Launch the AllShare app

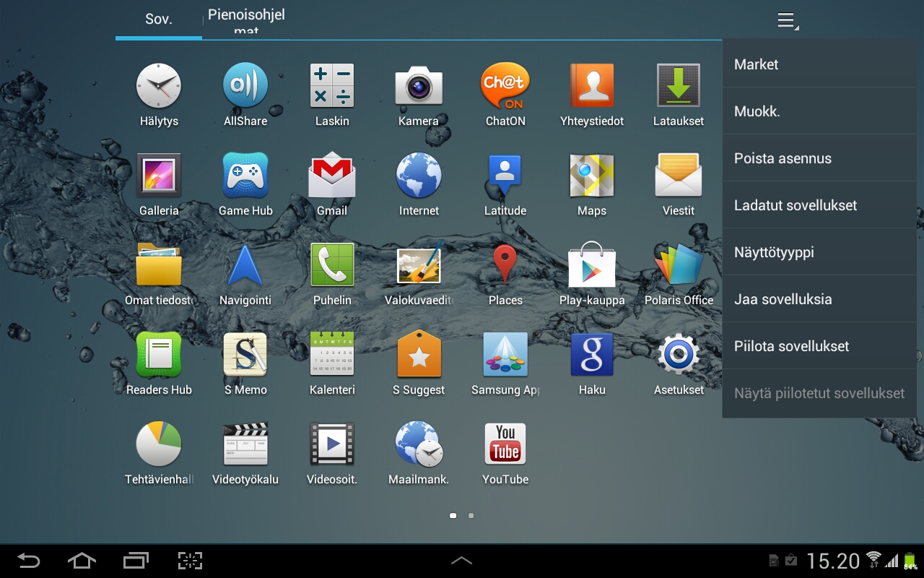pos(245,95)
